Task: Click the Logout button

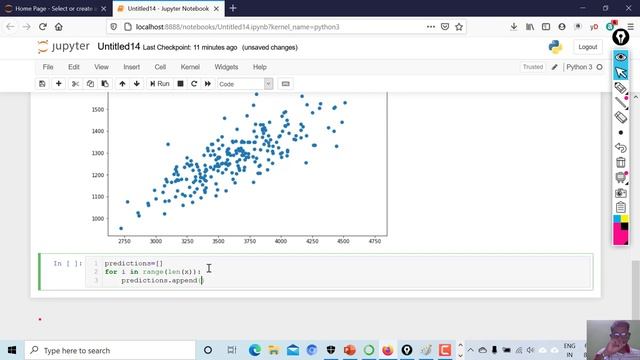Action: (x=588, y=47)
